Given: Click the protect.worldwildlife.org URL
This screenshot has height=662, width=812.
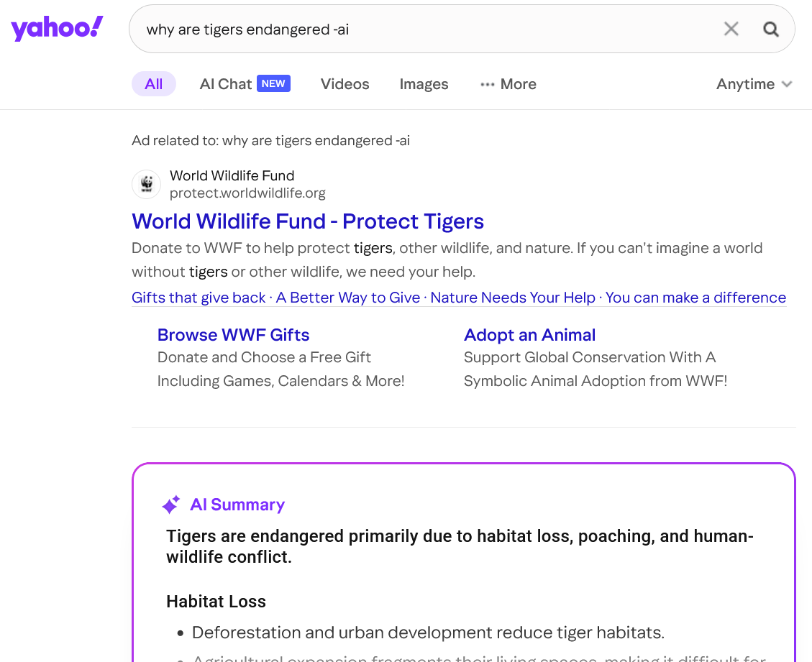Looking at the screenshot, I should click(x=247, y=193).
